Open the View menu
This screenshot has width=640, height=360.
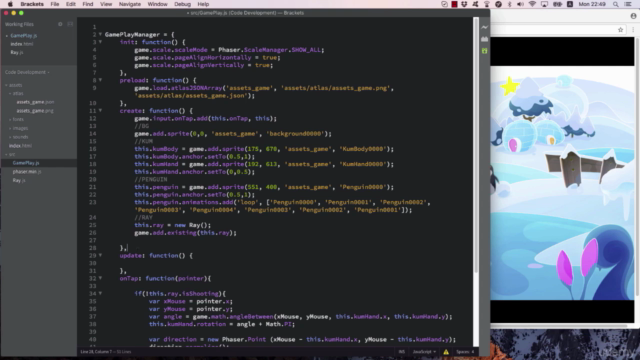[106, 4]
